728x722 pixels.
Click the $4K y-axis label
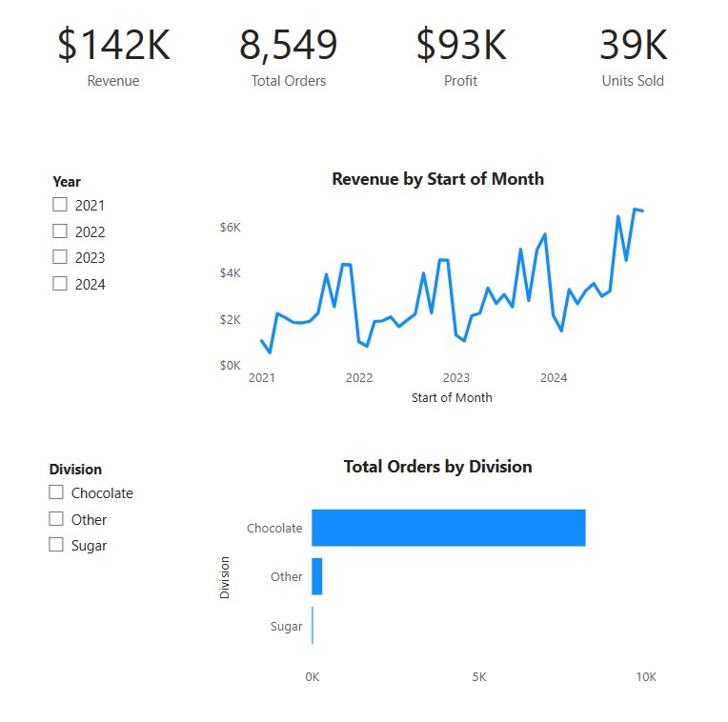(x=231, y=272)
